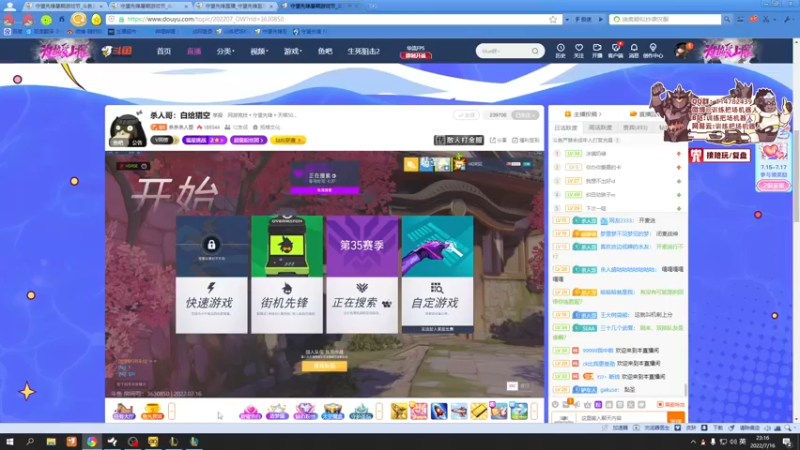The image size is (800, 450).
Task: Click the 开播 start-streaming camera icon
Action: click(597, 51)
